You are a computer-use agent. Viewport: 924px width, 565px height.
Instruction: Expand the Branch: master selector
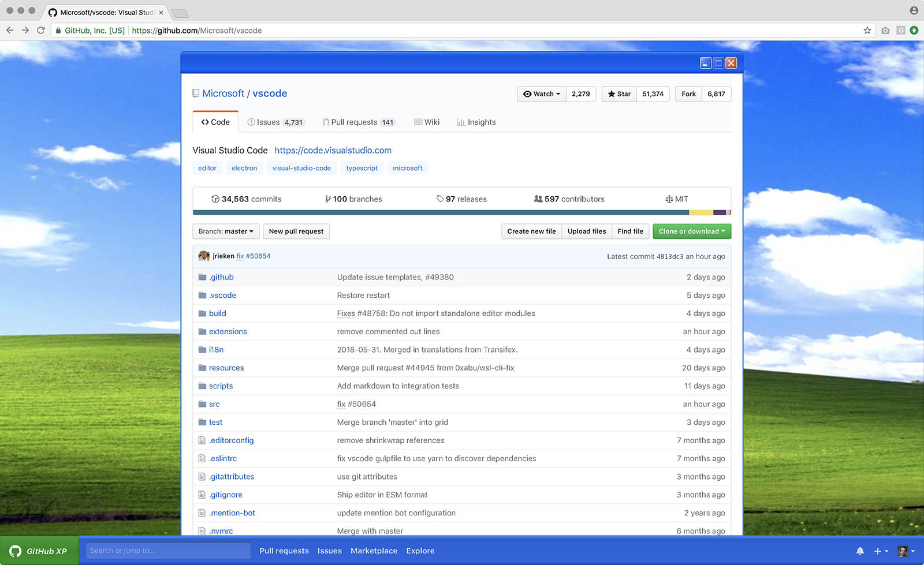pos(226,231)
